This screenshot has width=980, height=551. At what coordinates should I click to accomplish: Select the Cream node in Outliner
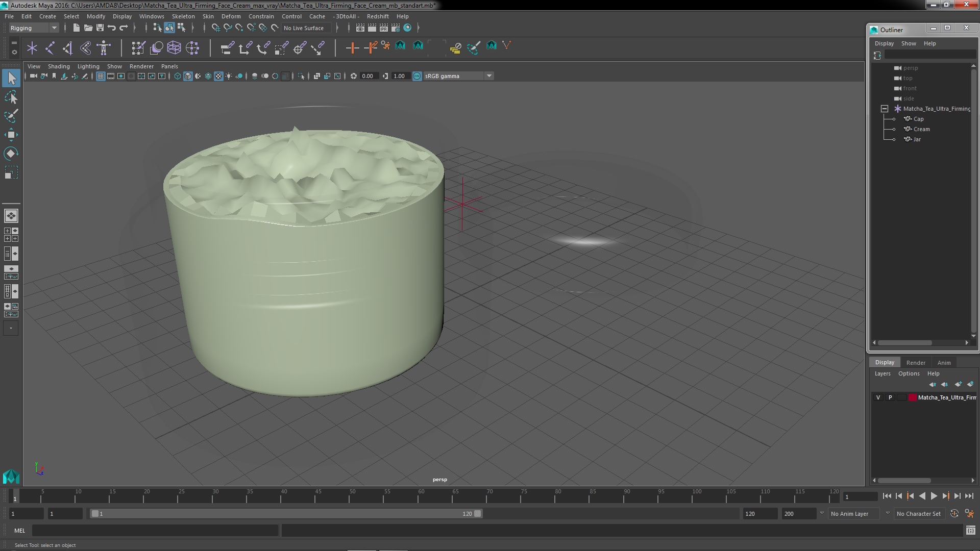(921, 129)
